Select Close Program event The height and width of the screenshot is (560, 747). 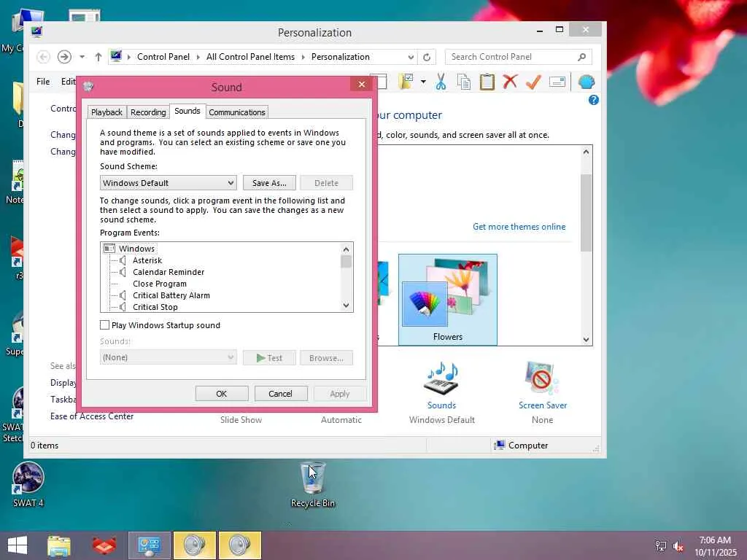point(160,284)
